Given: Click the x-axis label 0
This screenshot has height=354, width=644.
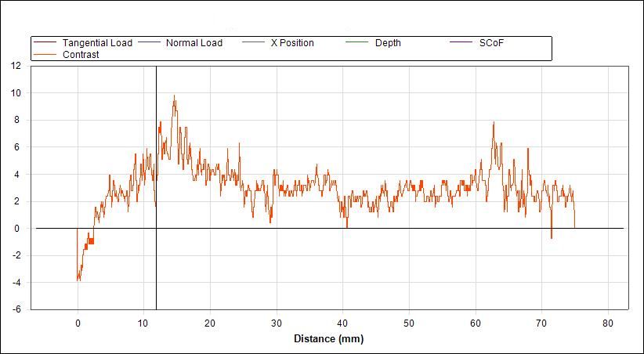Looking at the screenshot, I should point(78,323).
